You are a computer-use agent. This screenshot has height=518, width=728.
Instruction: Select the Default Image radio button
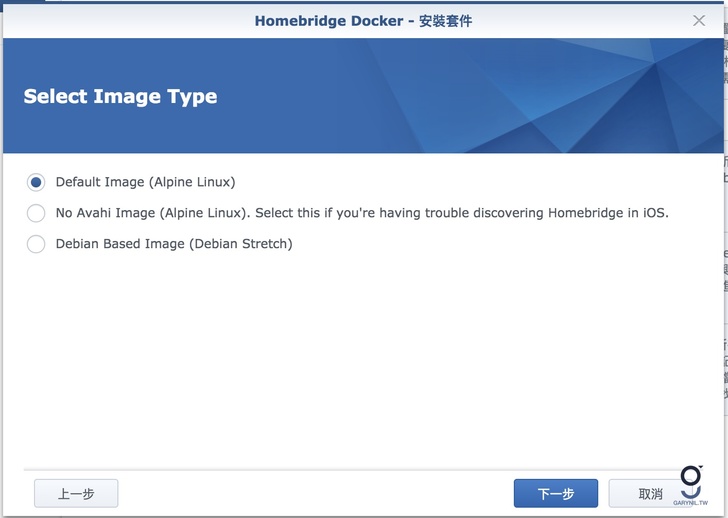pyautogui.click(x=36, y=182)
